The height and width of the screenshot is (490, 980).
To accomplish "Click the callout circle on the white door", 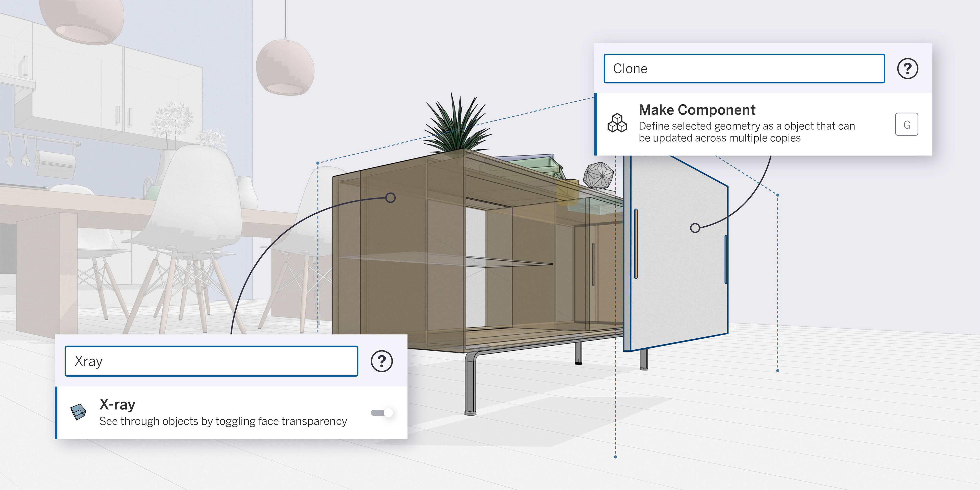I will [695, 228].
